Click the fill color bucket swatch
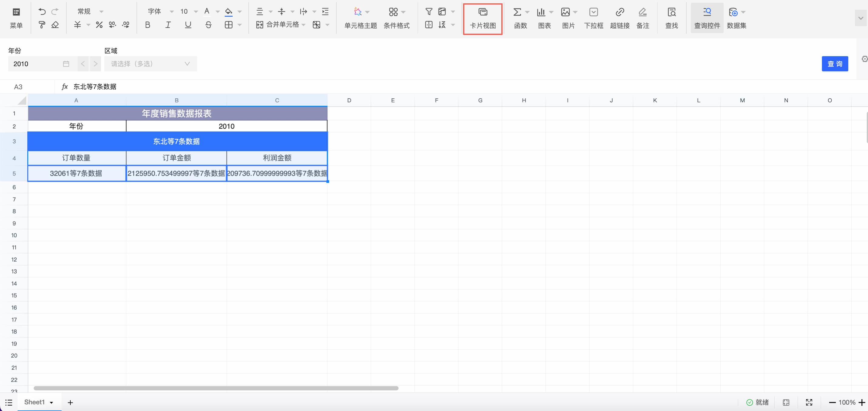The width and height of the screenshot is (868, 411). 228,12
